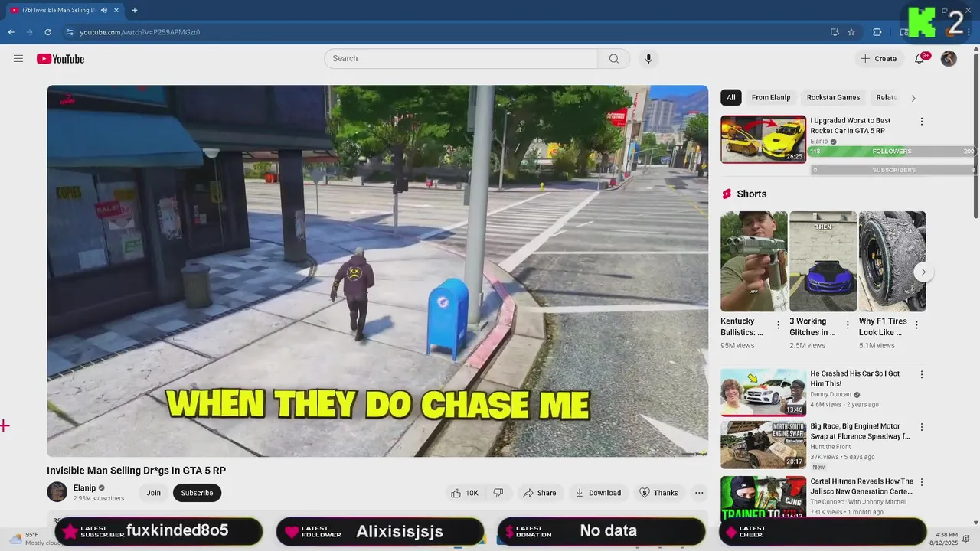Click the Shorts section heading

751,194
